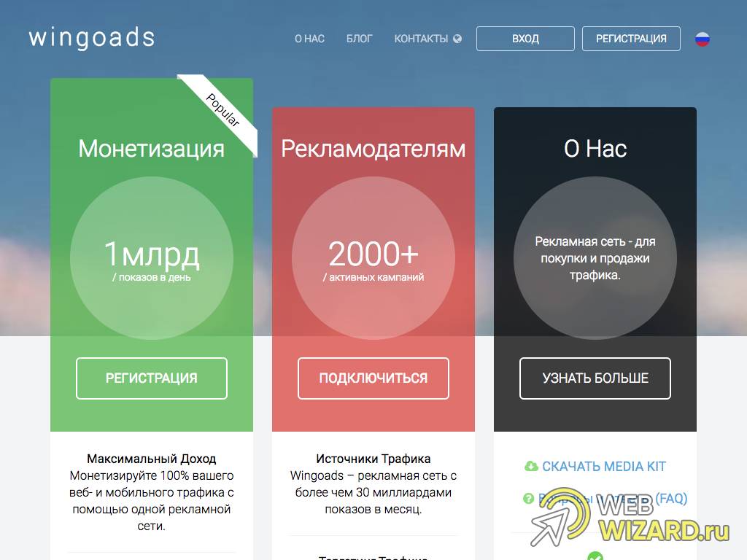Click РЕГИСТРАЦИЯ in the Монетизация card
The height and width of the screenshot is (560, 747).
point(152,378)
